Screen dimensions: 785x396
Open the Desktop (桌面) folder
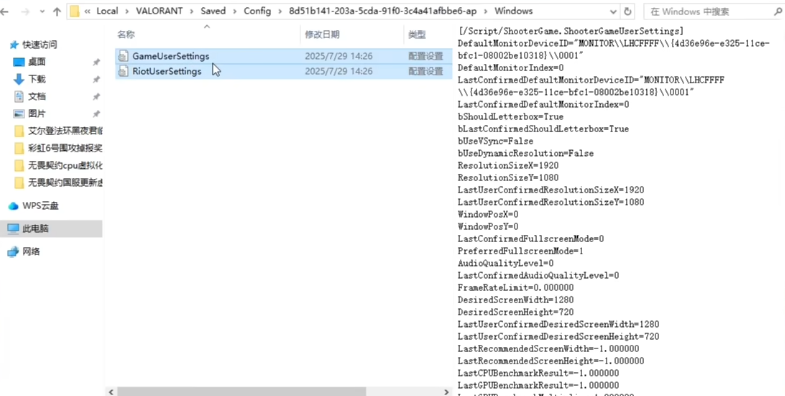click(37, 62)
